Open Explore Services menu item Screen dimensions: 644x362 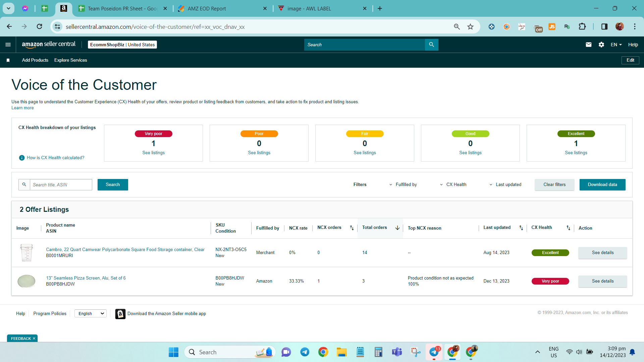(x=71, y=60)
